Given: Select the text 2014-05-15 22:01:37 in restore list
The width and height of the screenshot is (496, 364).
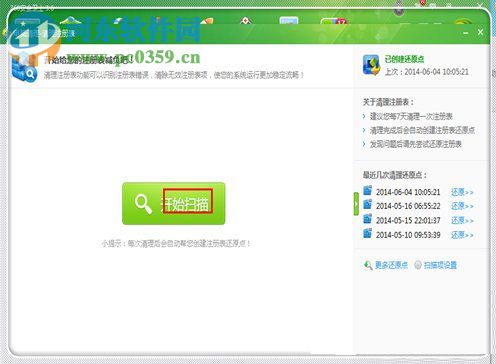Looking at the screenshot, I should tap(408, 220).
